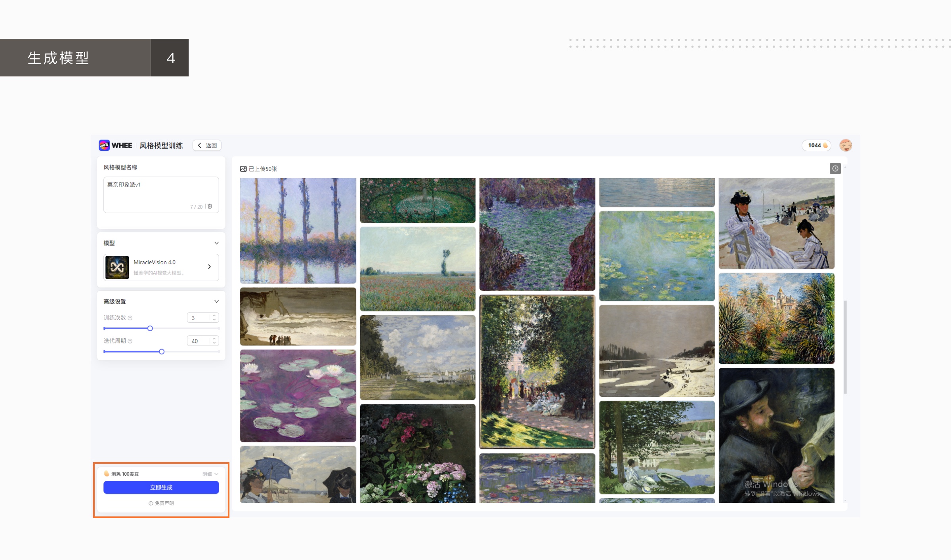951x560 pixels.
Task: Open MiracleVision 4.0 model selector
Action: point(161,267)
